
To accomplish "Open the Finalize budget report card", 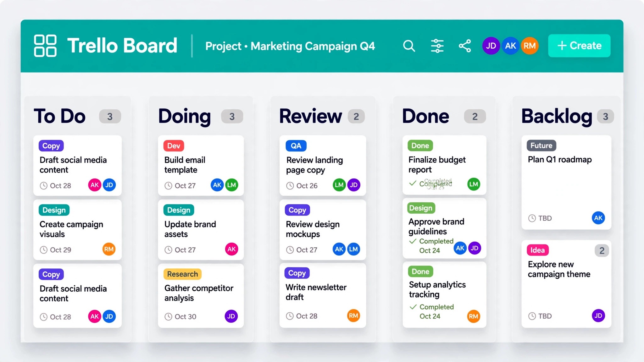I will (444, 165).
